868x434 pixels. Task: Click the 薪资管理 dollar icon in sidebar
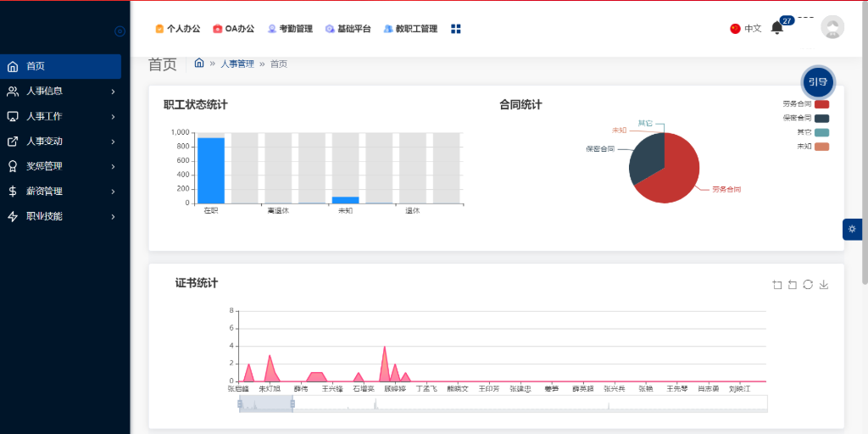[12, 191]
